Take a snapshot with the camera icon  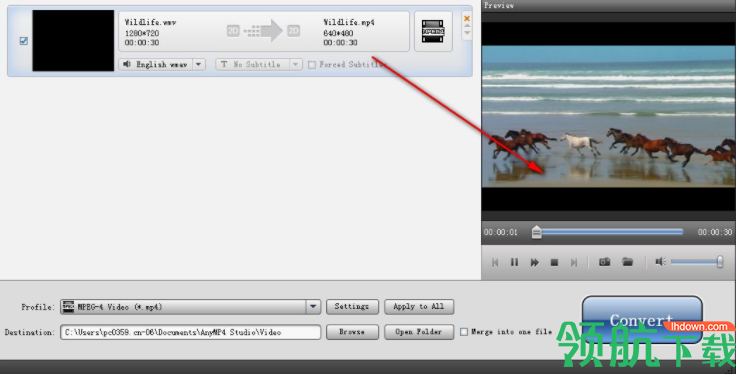pos(605,262)
